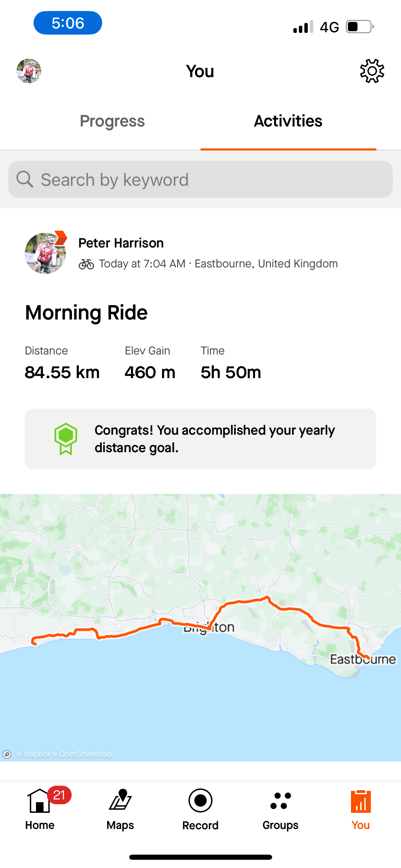401x868 pixels.
Task: Click the Mapbox info icon on map
Action: 7,754
